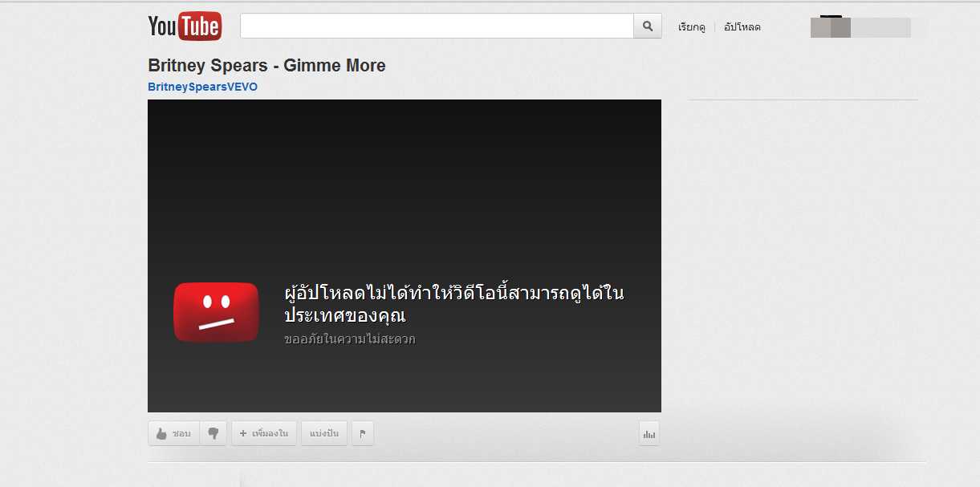Click the ขออภัยในความไม่สะดวก apology text
Viewport: 980px width, 487px height.
click(x=349, y=339)
